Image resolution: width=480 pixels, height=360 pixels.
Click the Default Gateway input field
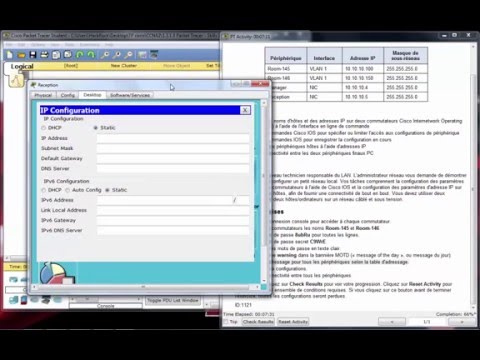coord(173,159)
